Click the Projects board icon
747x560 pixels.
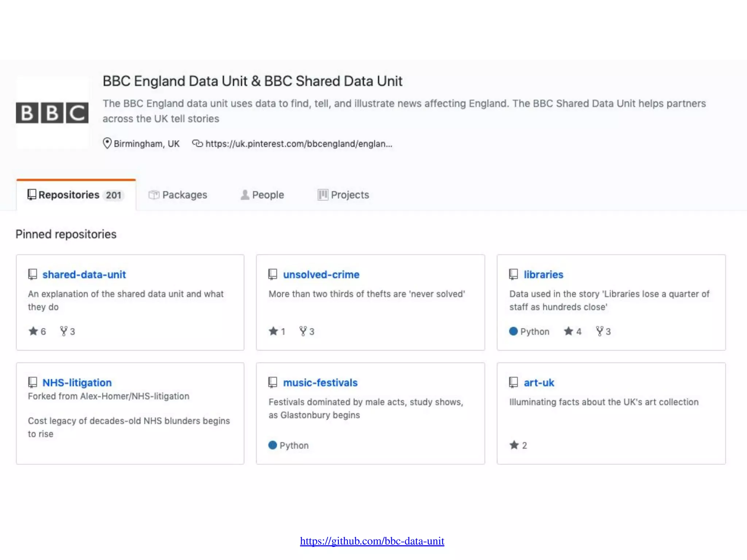(x=322, y=195)
